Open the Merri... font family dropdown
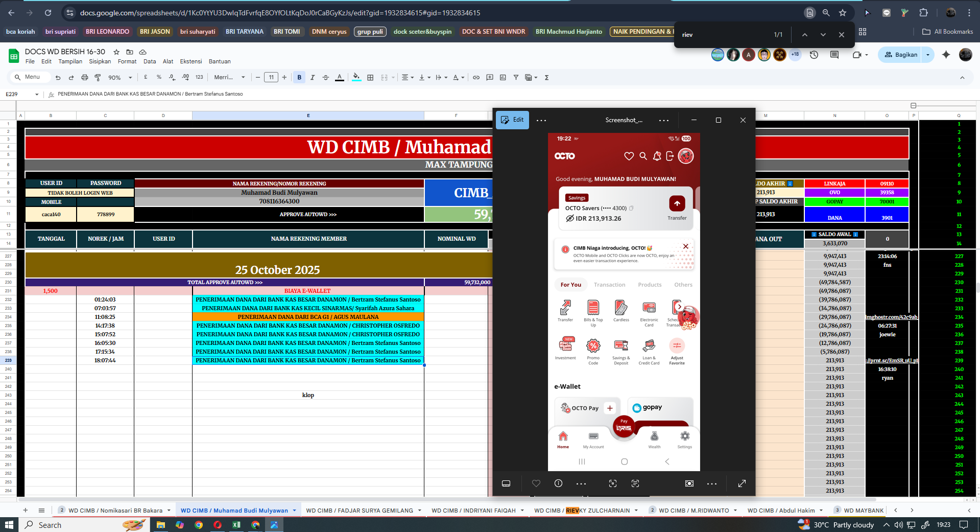980x532 pixels. (x=229, y=77)
